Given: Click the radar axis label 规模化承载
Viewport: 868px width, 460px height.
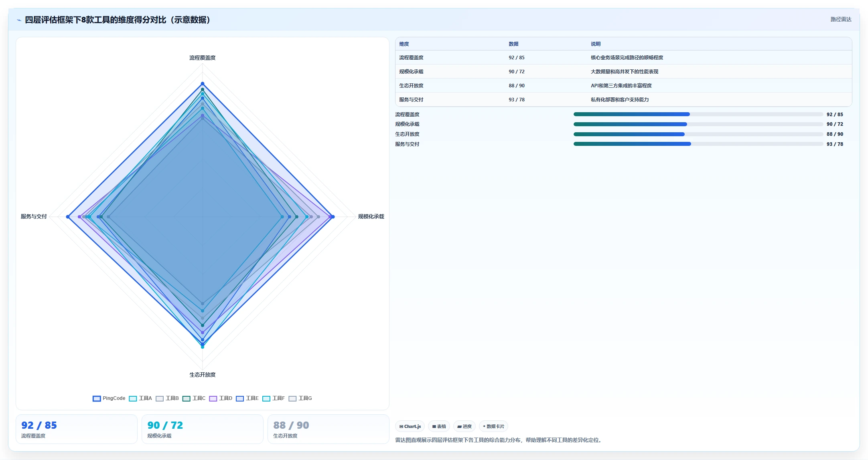Looking at the screenshot, I should tap(371, 216).
